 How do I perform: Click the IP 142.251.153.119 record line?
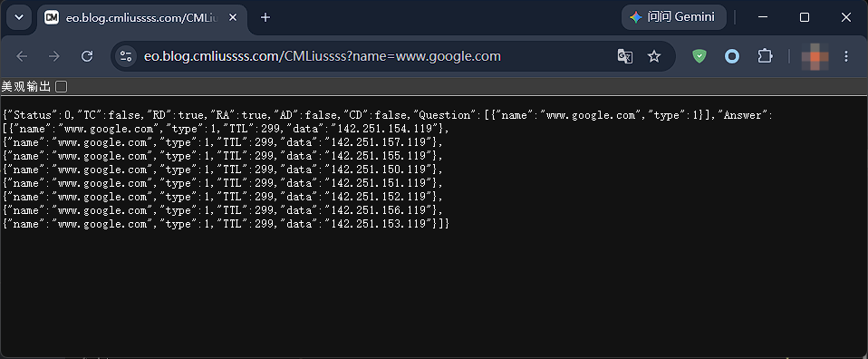click(226, 225)
